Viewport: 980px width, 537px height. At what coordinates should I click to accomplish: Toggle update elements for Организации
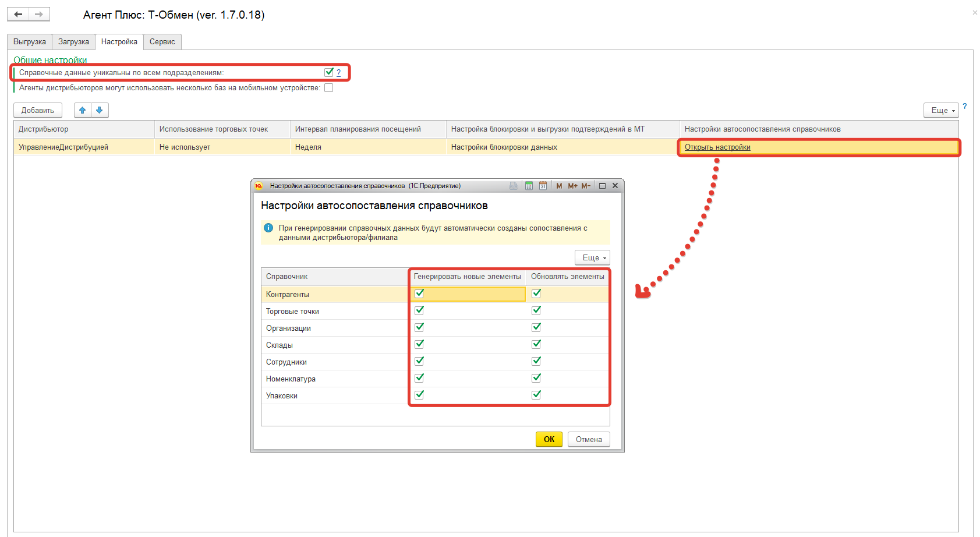tap(536, 327)
